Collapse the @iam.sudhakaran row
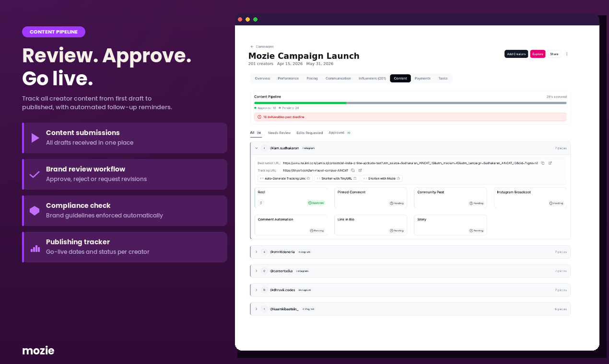Image resolution: width=609 pixels, height=364 pixels. [257, 148]
